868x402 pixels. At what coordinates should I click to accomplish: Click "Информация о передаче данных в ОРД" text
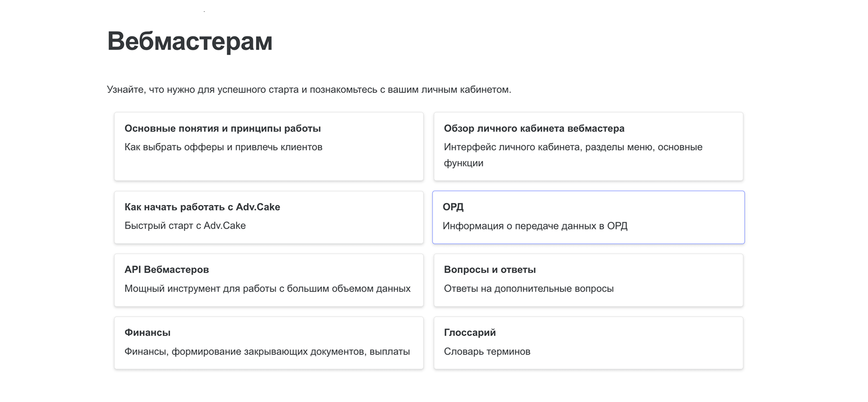[534, 226]
